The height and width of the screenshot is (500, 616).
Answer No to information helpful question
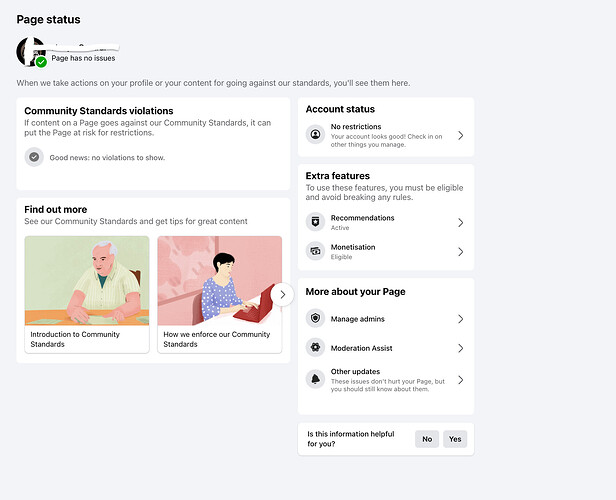(x=427, y=439)
